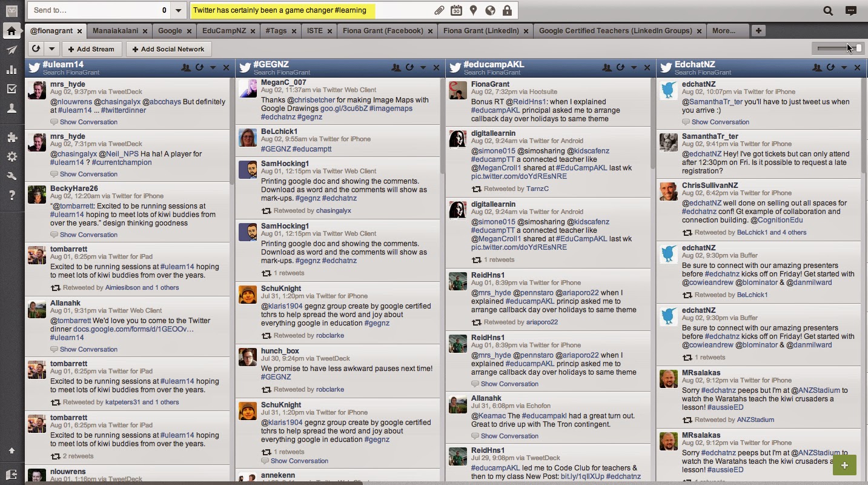Open the Fiona Grant (Facebook) tab
Image resolution: width=868 pixels, height=485 pixels.
pos(383,31)
